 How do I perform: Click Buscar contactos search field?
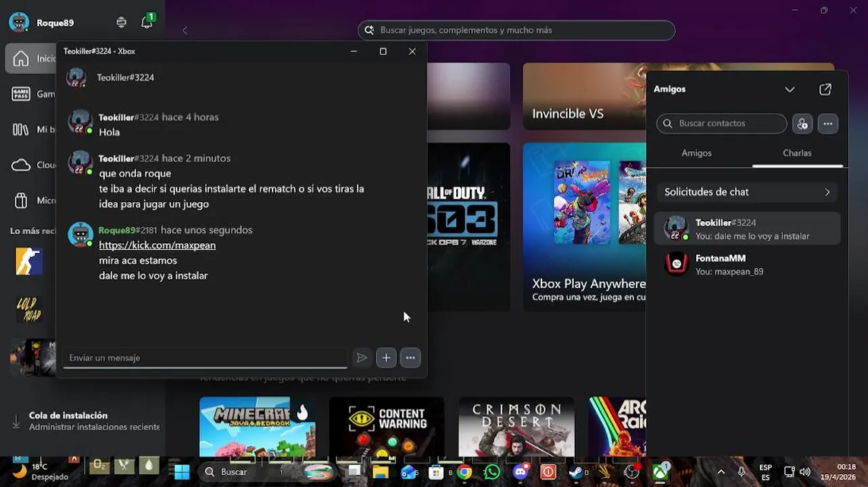click(721, 124)
